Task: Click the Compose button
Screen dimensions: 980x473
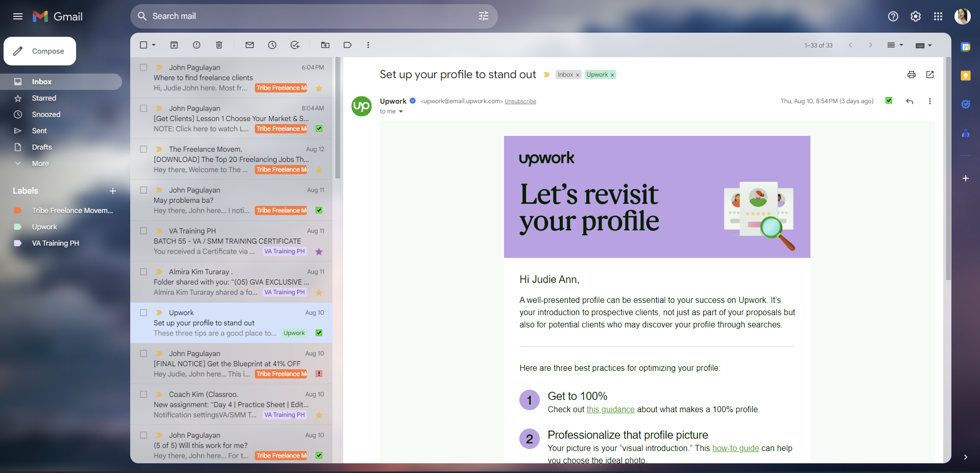Action: [x=40, y=51]
